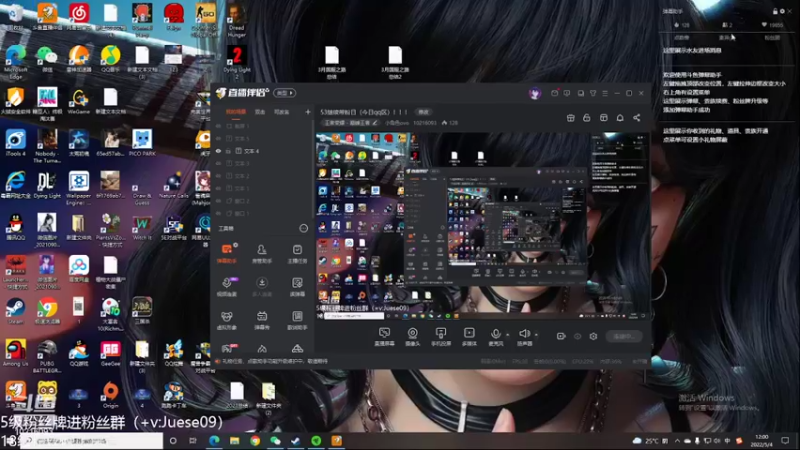Click the modify button beside the stream title

pos(423,112)
